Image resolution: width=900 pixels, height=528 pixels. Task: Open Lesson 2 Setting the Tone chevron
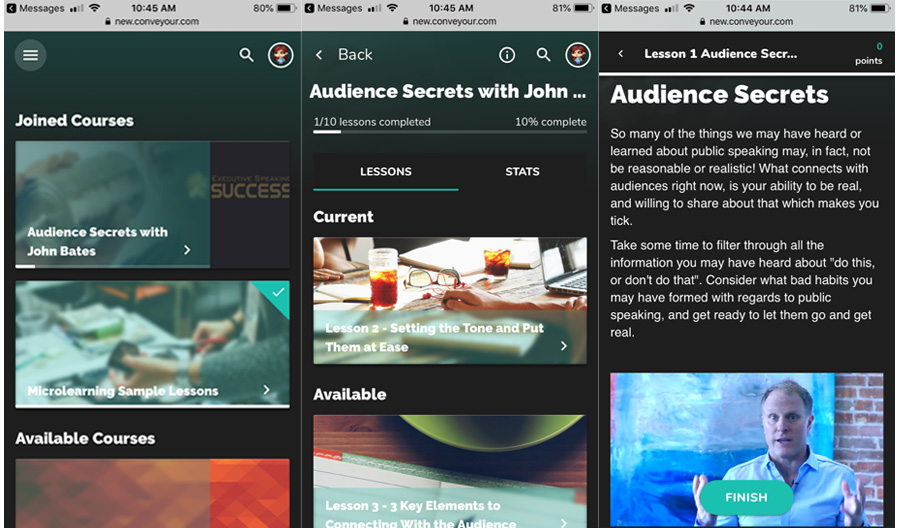click(564, 345)
